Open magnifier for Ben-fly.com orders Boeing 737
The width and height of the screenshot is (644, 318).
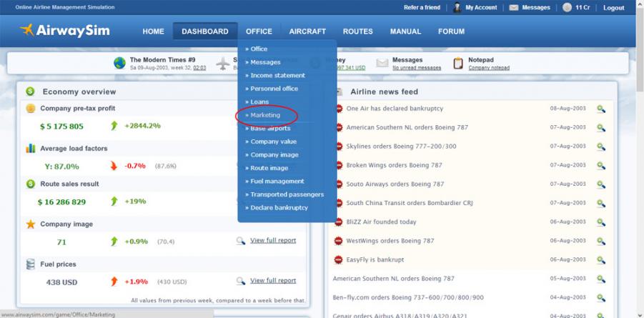pyautogui.click(x=601, y=298)
